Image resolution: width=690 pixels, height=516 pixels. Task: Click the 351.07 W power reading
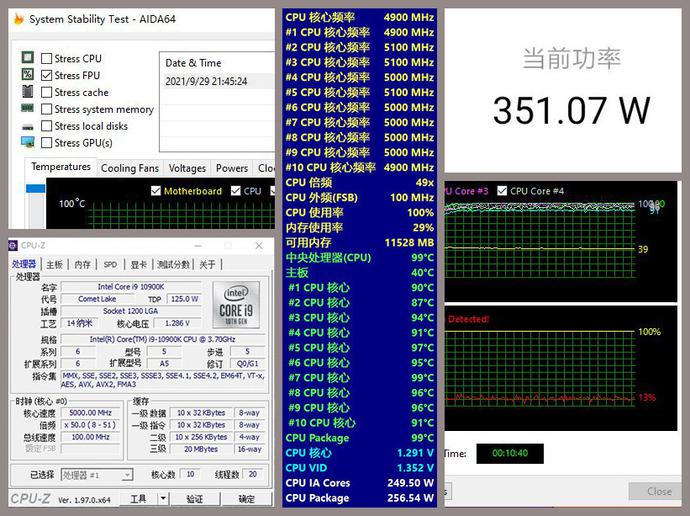[571, 110]
